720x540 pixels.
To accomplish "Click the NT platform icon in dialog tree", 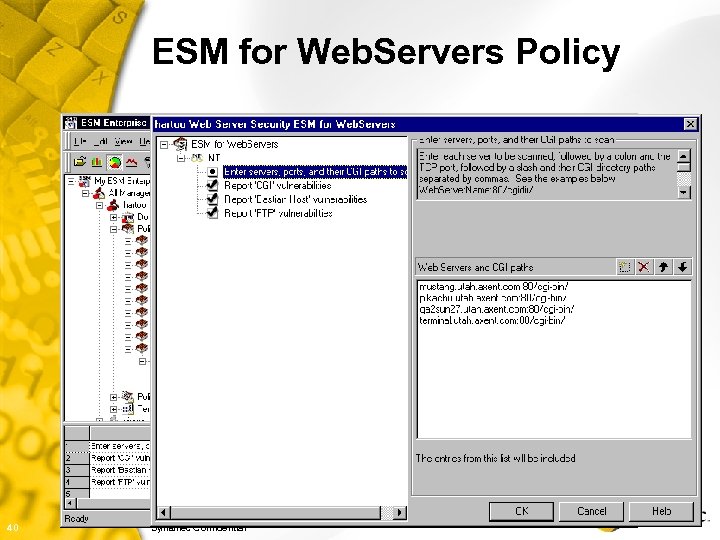I will 197,158.
